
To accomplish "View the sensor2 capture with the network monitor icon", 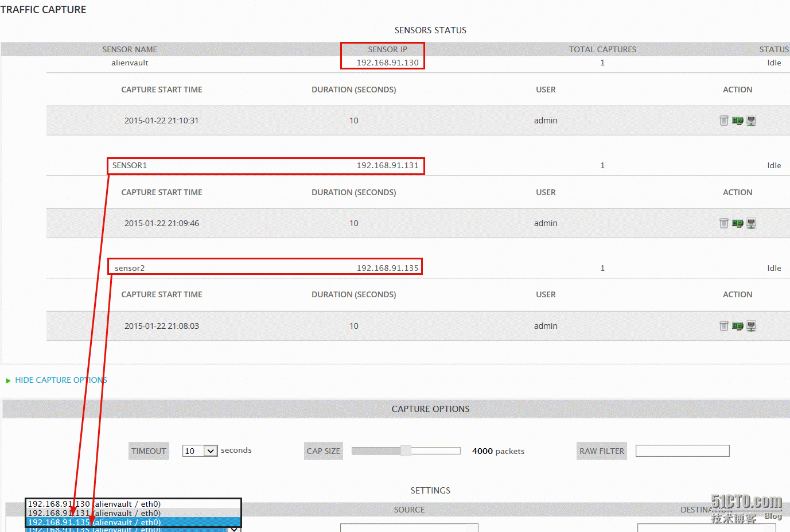I will click(751, 326).
